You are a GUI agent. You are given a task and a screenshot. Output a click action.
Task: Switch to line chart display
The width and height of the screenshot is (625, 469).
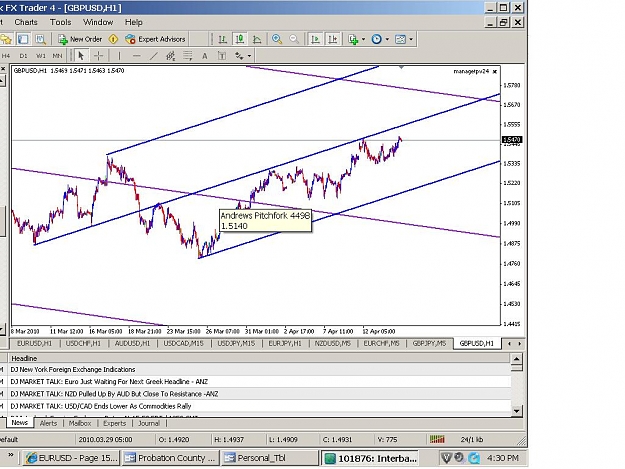coord(257,39)
